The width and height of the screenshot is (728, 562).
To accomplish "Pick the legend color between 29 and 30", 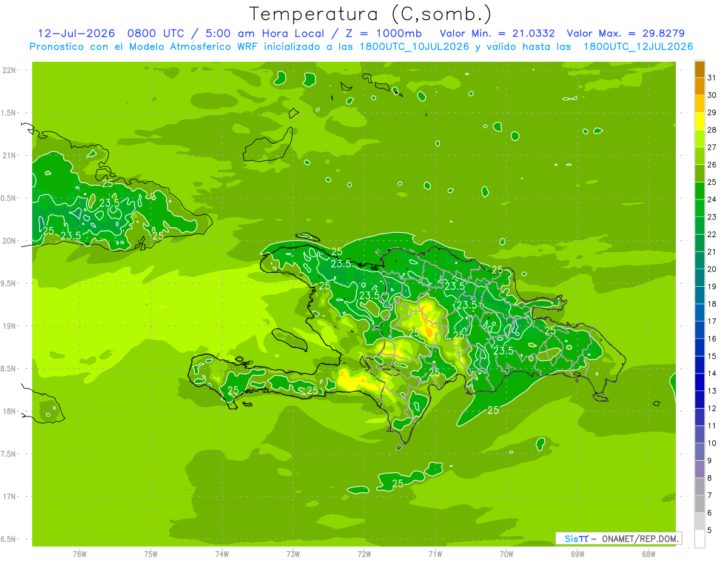I will coord(699,104).
